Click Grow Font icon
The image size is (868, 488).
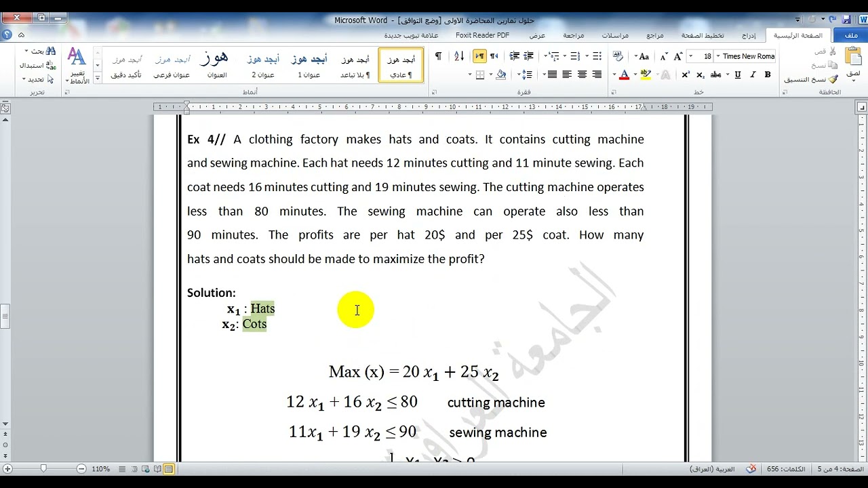[678, 56]
